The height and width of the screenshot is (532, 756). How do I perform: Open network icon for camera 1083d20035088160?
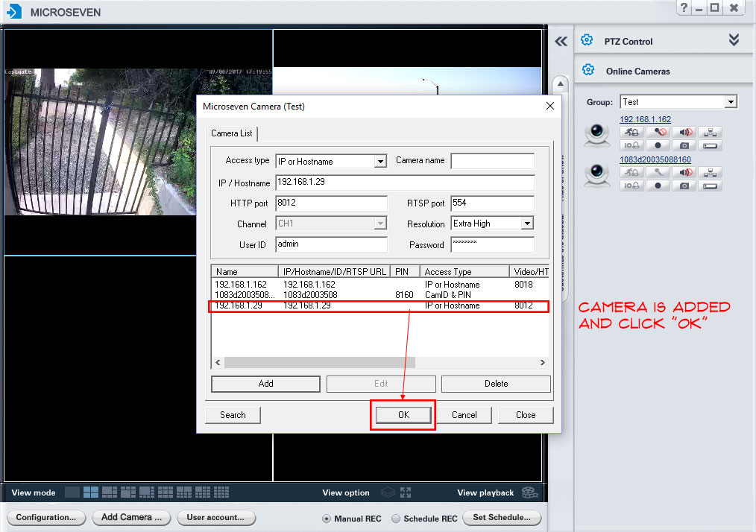click(x=710, y=172)
